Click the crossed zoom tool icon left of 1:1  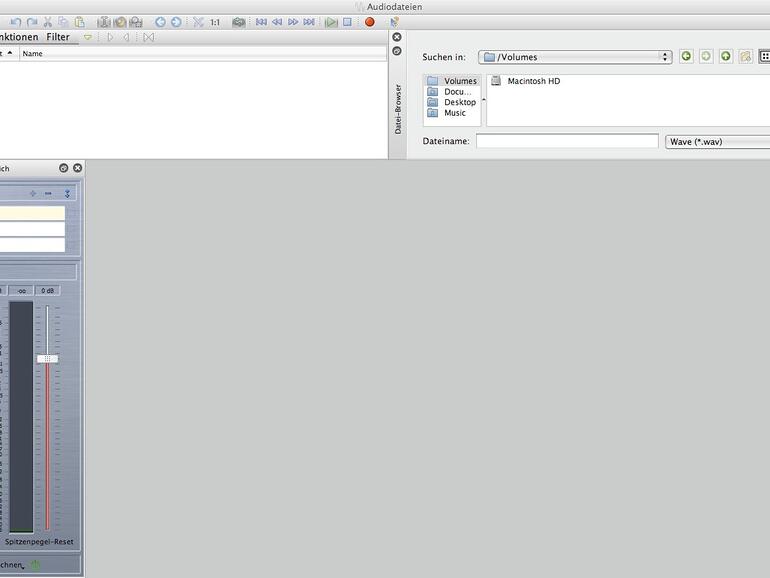click(198, 22)
